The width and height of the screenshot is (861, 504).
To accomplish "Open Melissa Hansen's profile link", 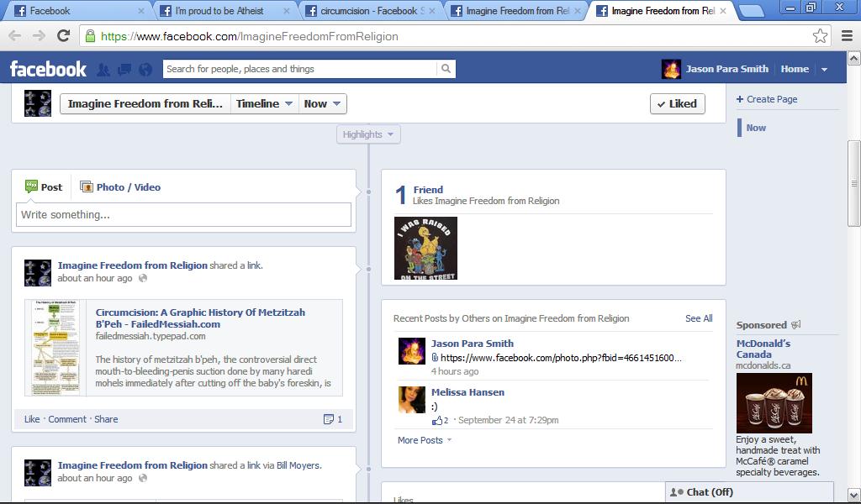I will (467, 392).
